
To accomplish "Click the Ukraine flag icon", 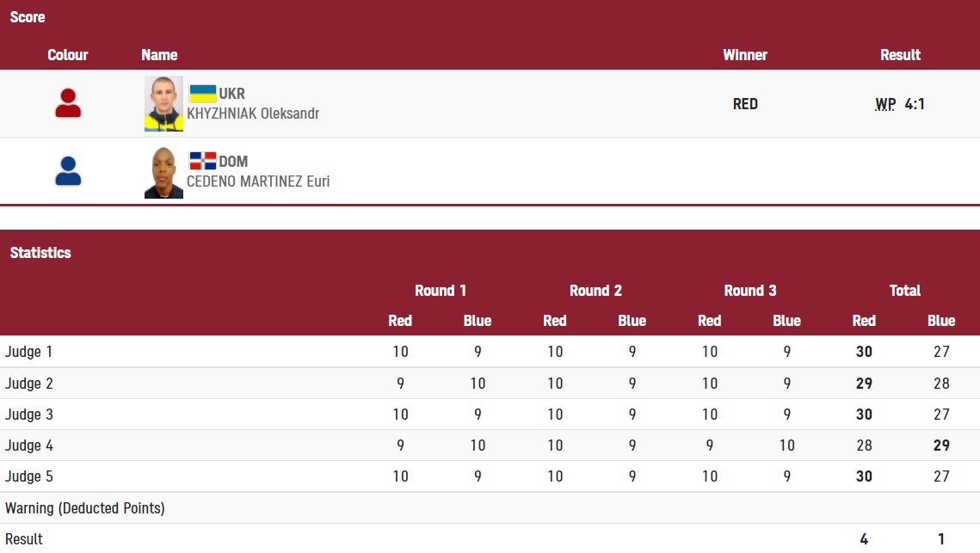I will point(202,94).
